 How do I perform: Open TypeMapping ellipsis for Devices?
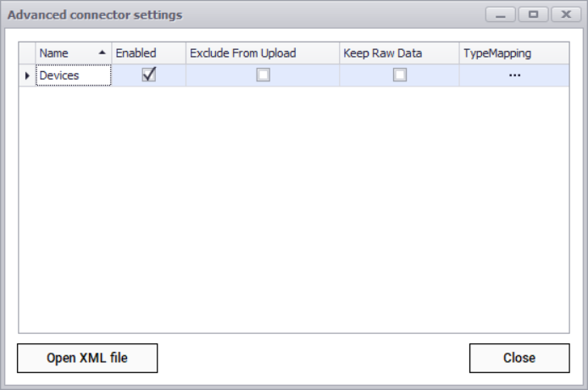click(x=514, y=75)
